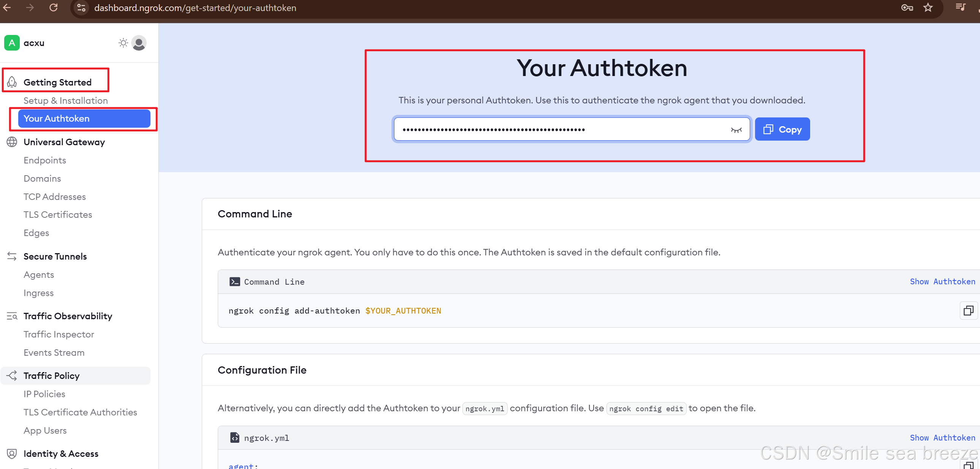
Task: Click the Universal Gateway globe icon
Action: pos(11,142)
